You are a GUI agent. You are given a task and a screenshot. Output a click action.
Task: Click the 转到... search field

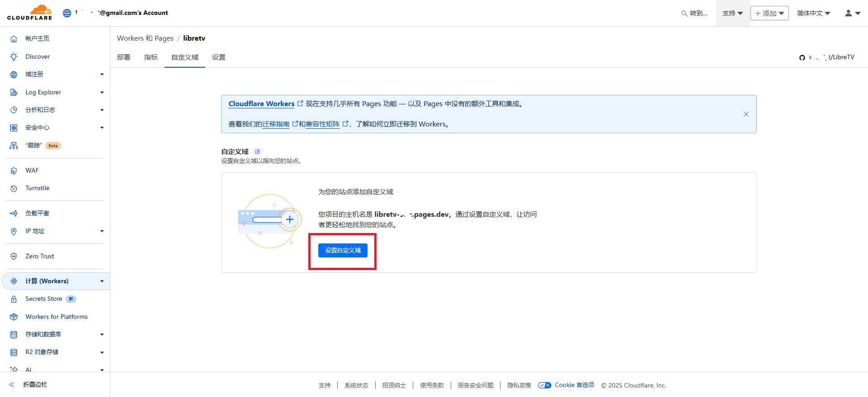tap(695, 13)
